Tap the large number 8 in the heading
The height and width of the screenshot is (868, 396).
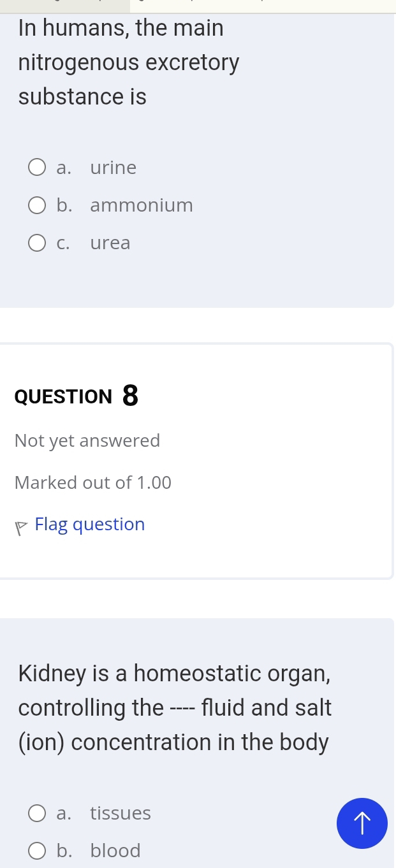click(130, 396)
